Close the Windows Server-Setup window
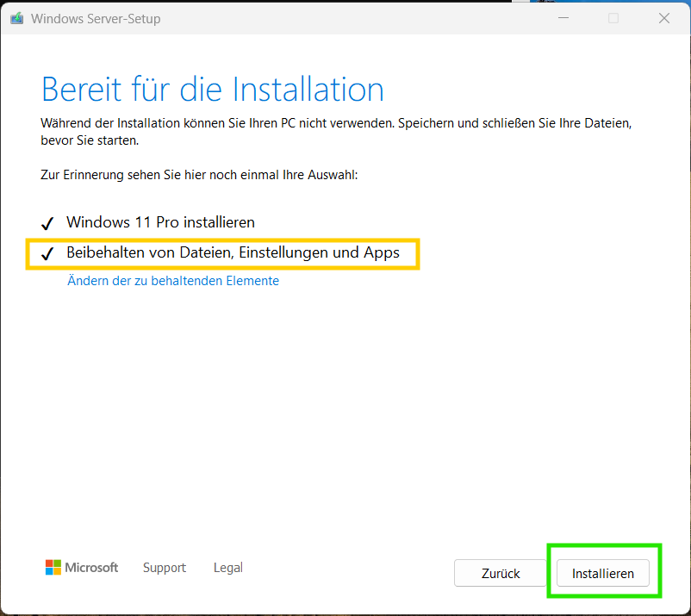The image size is (691, 616). [664, 18]
